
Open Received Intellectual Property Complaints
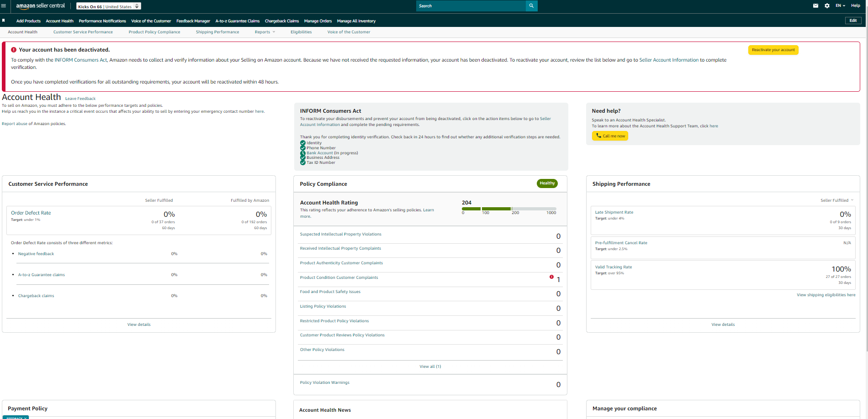tap(340, 248)
